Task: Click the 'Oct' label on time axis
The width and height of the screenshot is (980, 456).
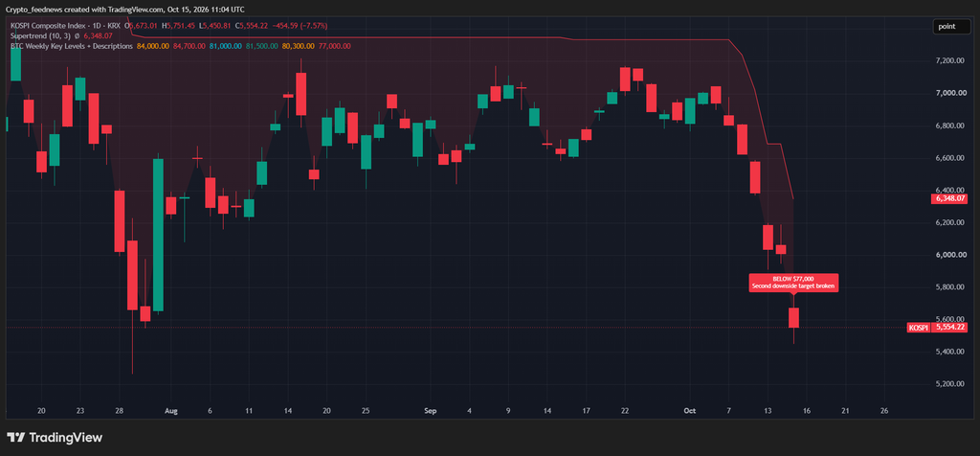Action: pyautogui.click(x=689, y=411)
